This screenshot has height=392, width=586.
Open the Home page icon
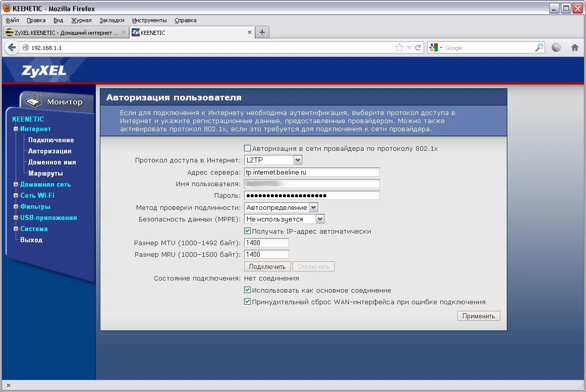(x=575, y=47)
